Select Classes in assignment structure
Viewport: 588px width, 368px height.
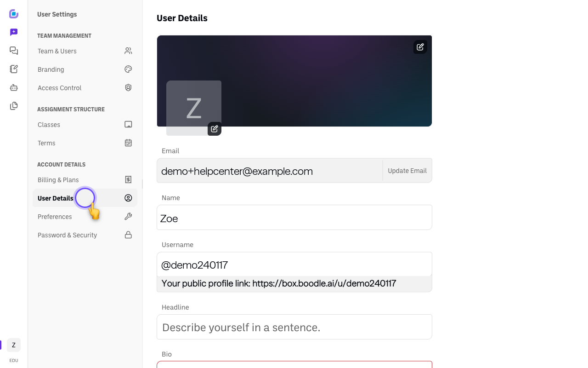(85, 125)
